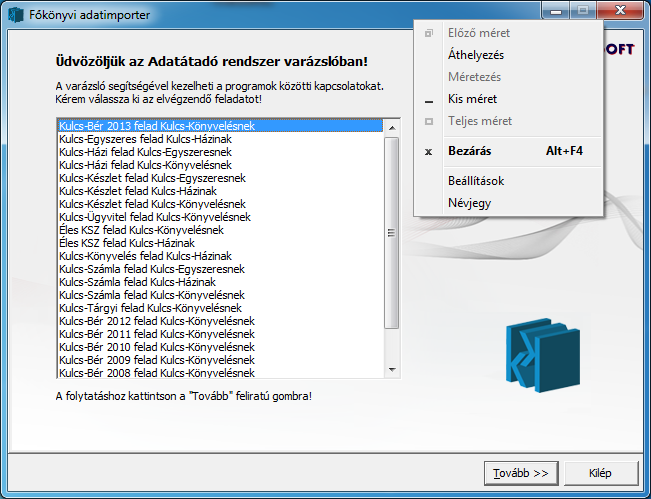Click the list scrollbar up arrow
Screen dimensions: 651x499
[x=392, y=127]
